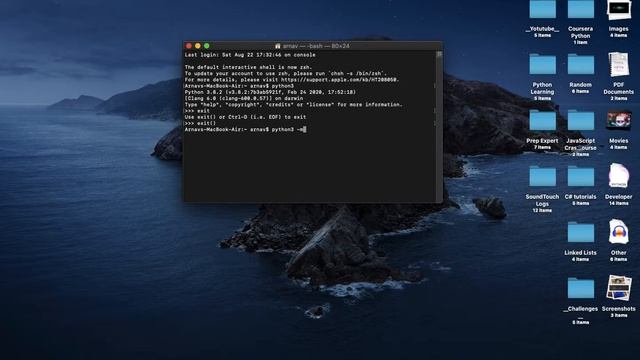Select the Python Learning folder icon
The height and width of the screenshot is (360, 640).
pyautogui.click(x=542, y=64)
